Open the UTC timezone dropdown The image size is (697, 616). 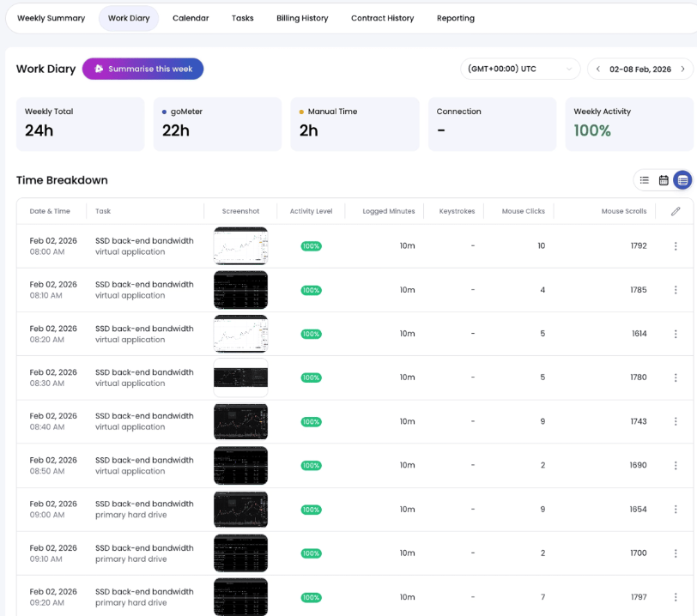[x=520, y=69]
